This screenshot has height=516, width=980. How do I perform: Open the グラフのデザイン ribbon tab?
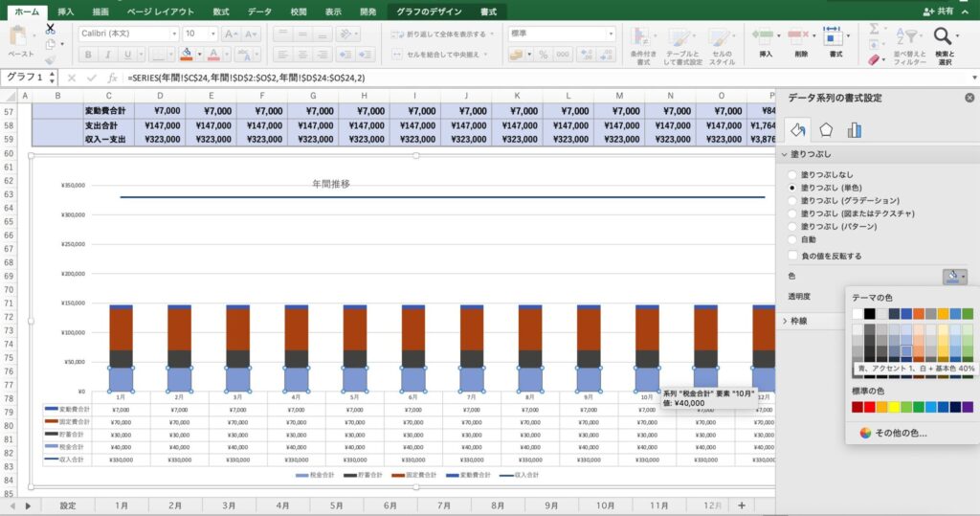pos(427,11)
